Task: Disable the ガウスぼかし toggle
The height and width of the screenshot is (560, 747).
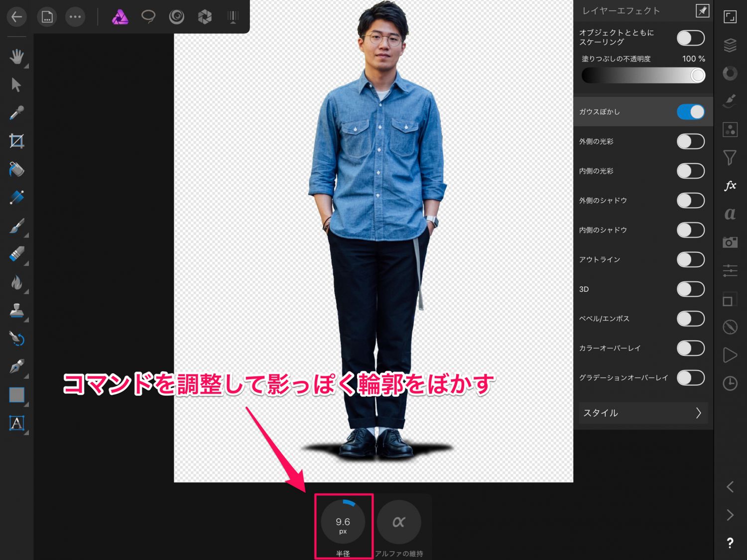Action: click(x=690, y=112)
